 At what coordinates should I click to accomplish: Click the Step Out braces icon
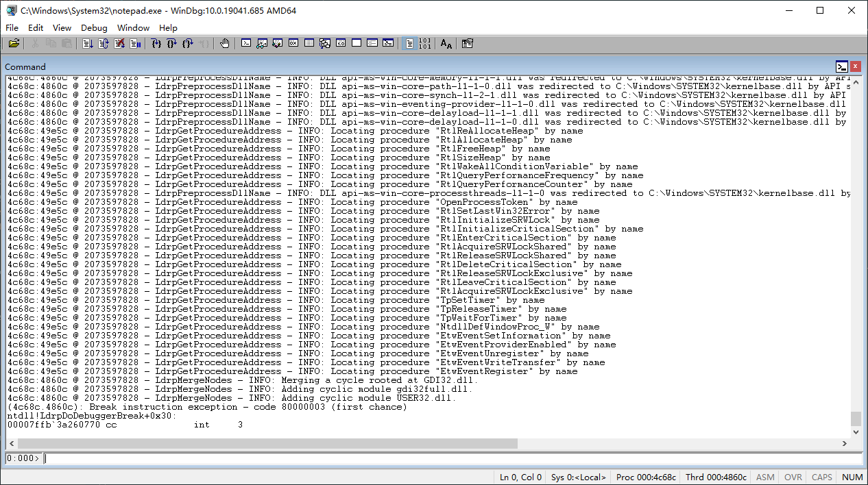coord(188,43)
